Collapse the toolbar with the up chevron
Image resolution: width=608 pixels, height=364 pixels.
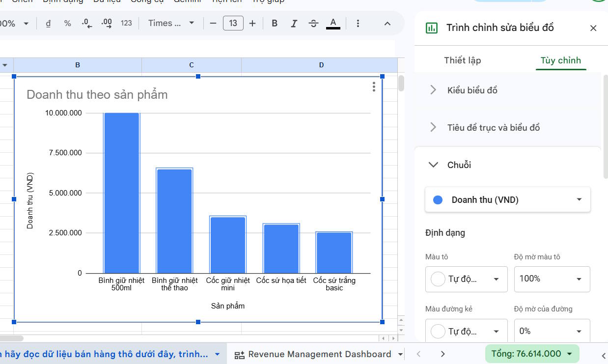click(387, 23)
